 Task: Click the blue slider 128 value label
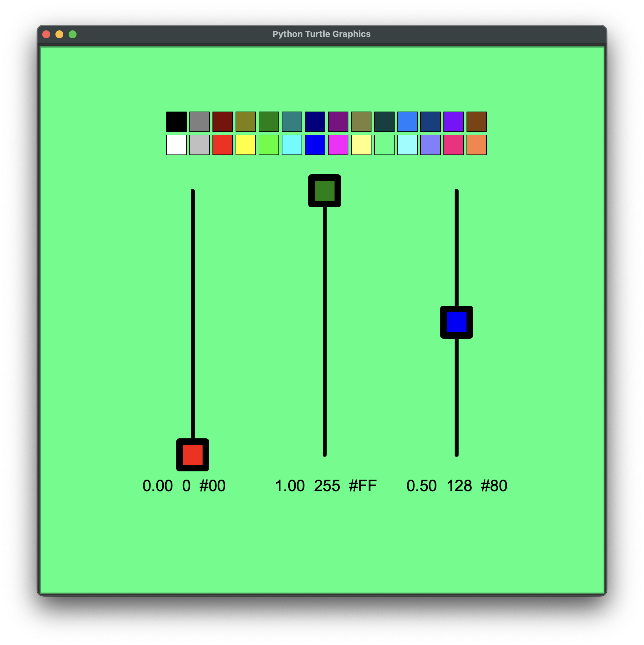pyautogui.click(x=459, y=486)
